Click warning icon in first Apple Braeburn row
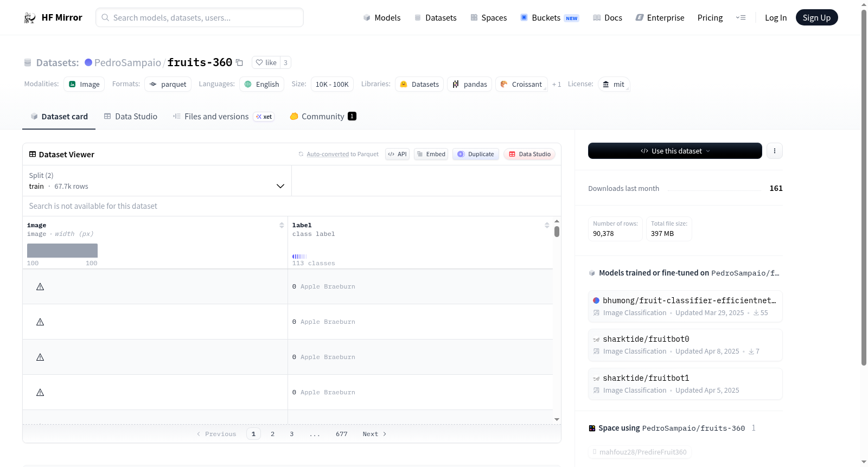Image resolution: width=868 pixels, height=467 pixels. click(x=40, y=286)
